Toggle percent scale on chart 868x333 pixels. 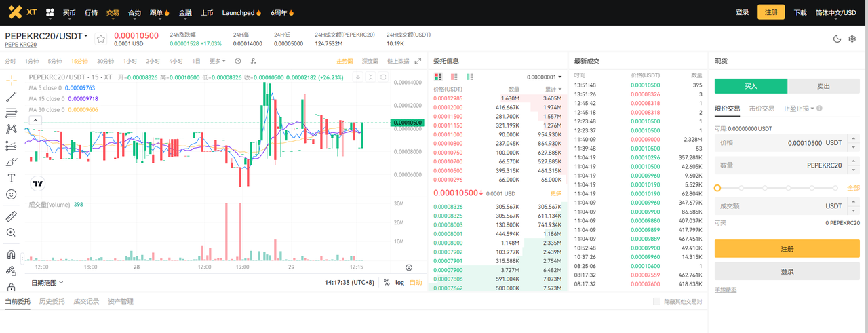(387, 282)
